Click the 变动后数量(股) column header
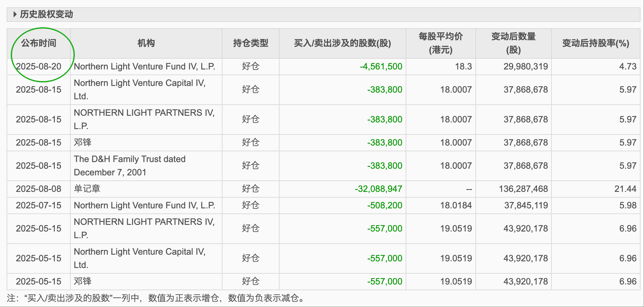The width and height of the screenshot is (644, 307). click(514, 43)
